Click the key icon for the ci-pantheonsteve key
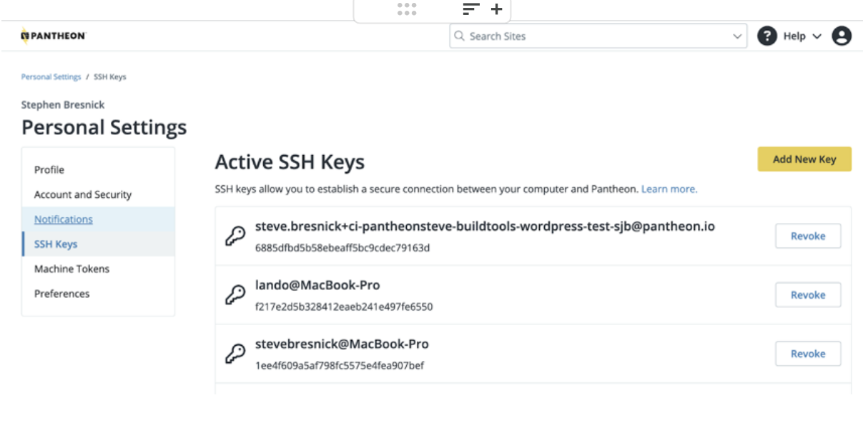The width and height of the screenshot is (868, 433). pos(235,237)
